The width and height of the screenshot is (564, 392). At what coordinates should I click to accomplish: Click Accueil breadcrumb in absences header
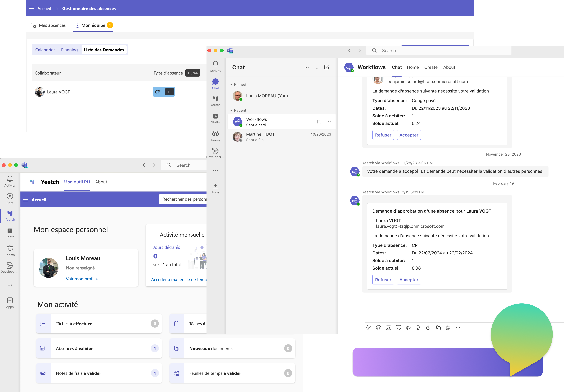tap(44, 8)
